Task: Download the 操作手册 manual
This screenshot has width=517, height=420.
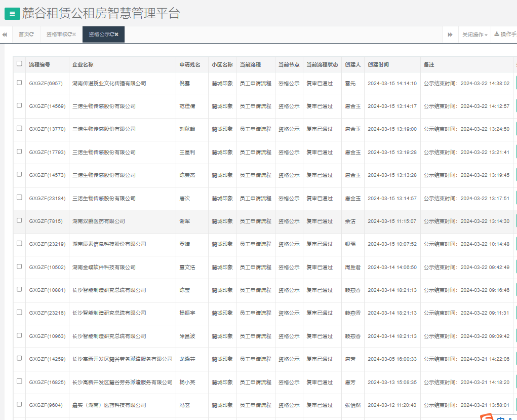Action: (x=505, y=34)
